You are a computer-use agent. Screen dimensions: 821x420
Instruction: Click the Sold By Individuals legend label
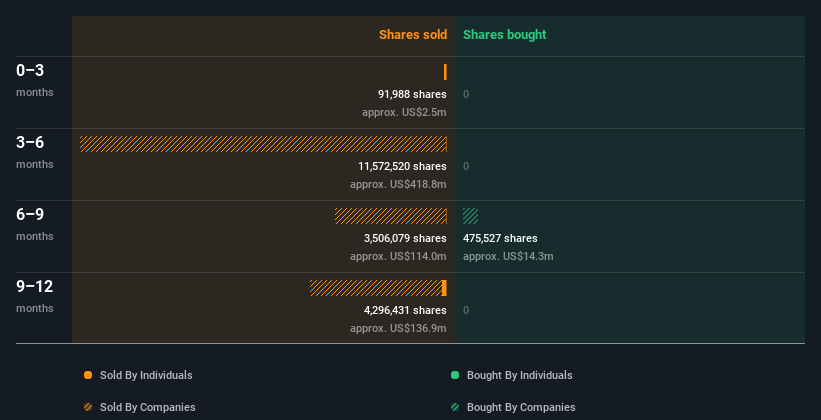146,375
